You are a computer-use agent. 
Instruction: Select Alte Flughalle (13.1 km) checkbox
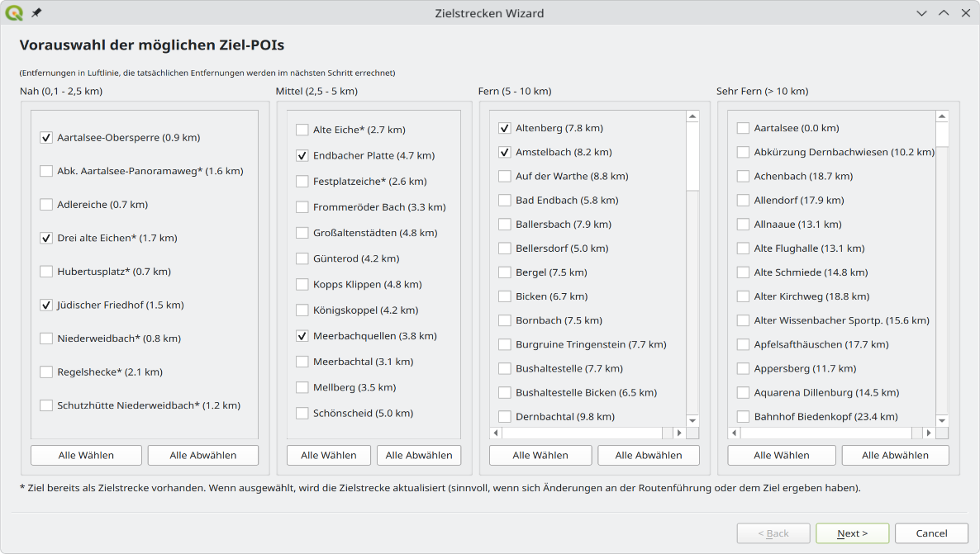click(743, 248)
